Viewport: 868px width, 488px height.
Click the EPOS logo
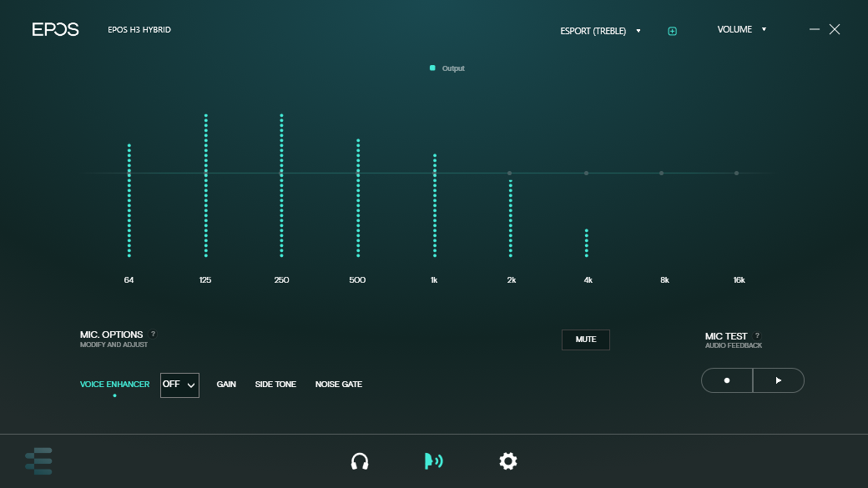(x=55, y=29)
